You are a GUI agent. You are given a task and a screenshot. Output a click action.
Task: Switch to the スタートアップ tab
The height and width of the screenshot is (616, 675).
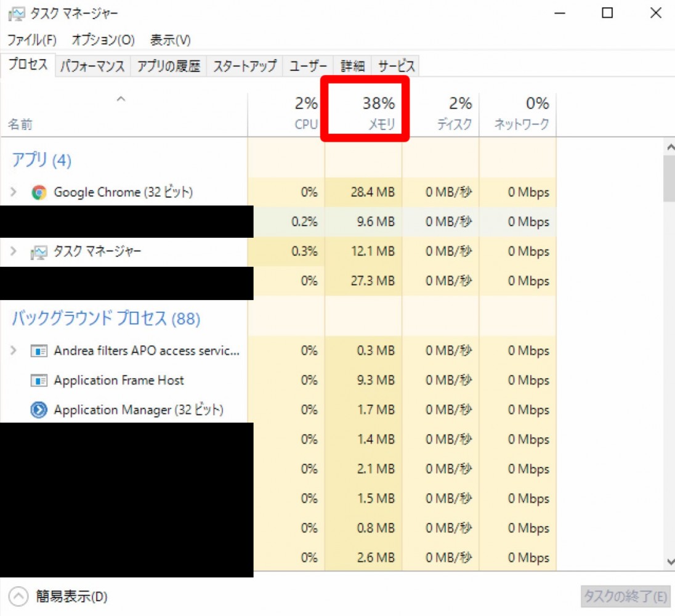[x=245, y=66]
